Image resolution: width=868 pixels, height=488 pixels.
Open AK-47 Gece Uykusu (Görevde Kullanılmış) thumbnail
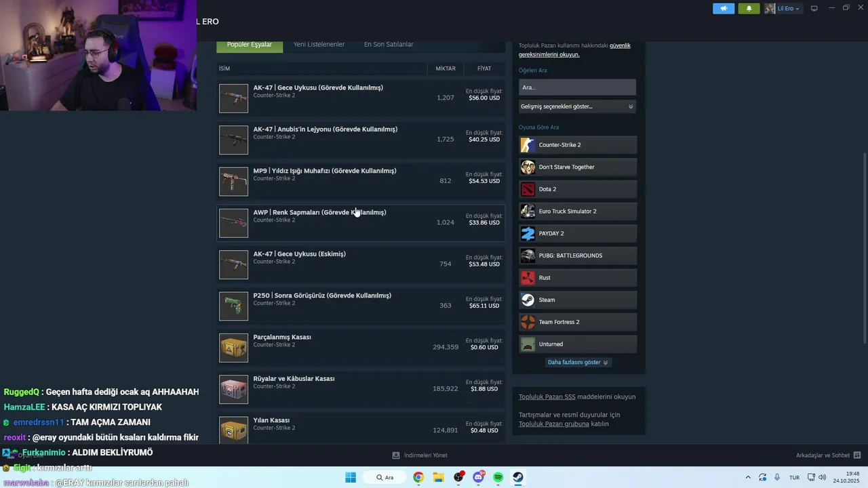tap(234, 98)
